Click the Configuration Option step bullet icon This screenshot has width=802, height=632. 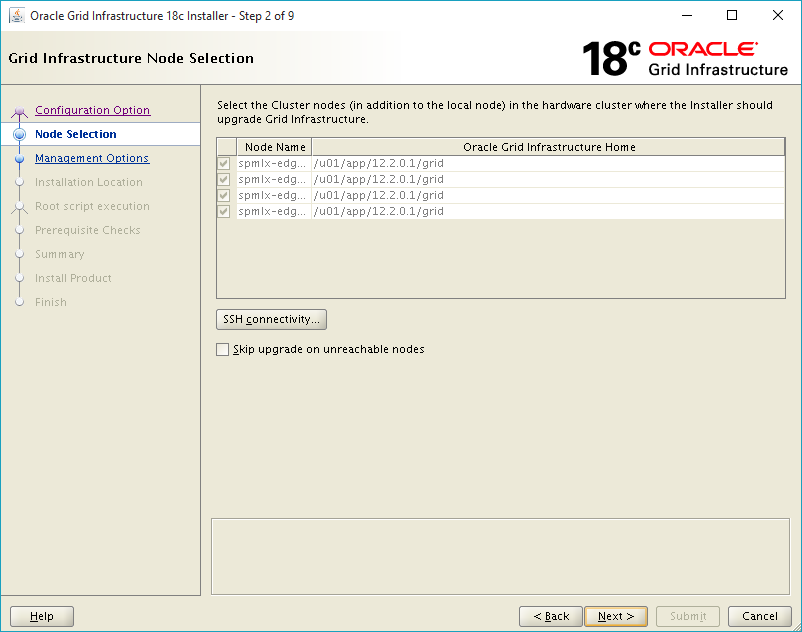click(19, 111)
